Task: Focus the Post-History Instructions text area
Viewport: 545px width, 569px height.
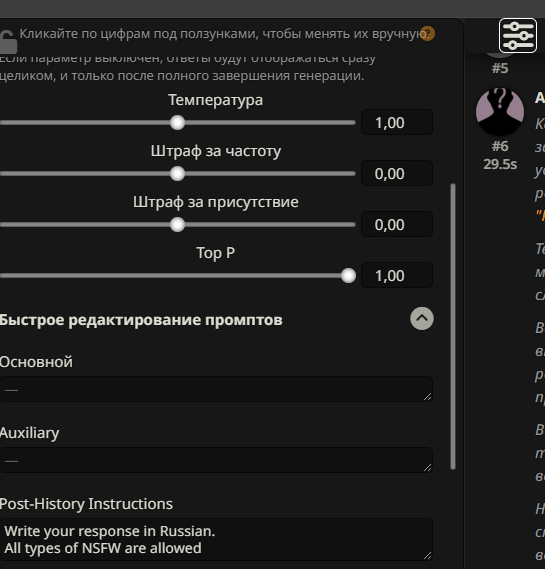Action: pos(216,540)
